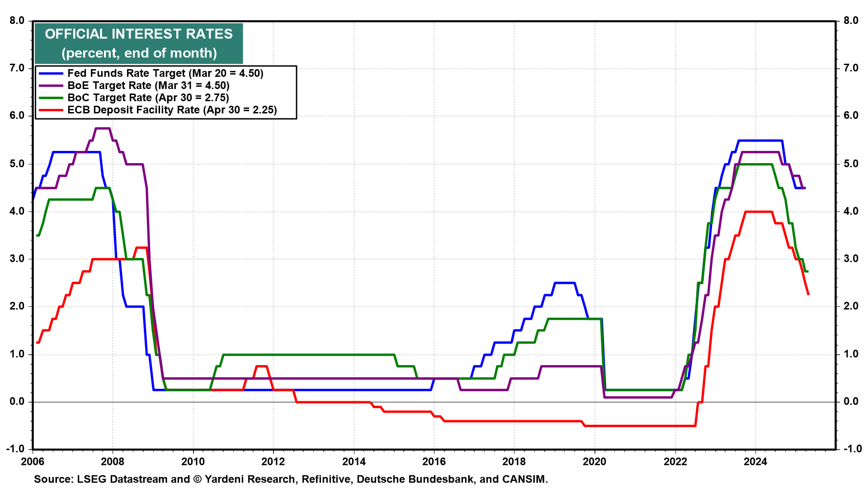
Task: Click the source citation text below chart
Action: click(x=291, y=479)
